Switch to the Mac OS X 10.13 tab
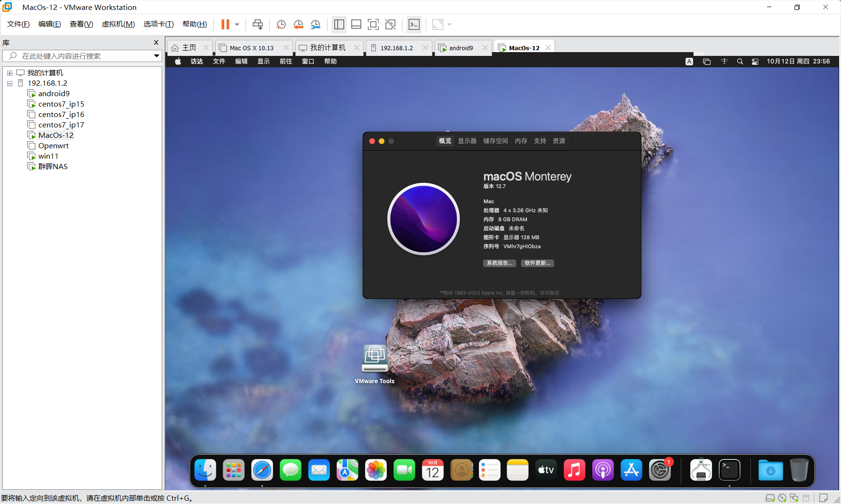The height and width of the screenshot is (504, 841). coord(251,48)
